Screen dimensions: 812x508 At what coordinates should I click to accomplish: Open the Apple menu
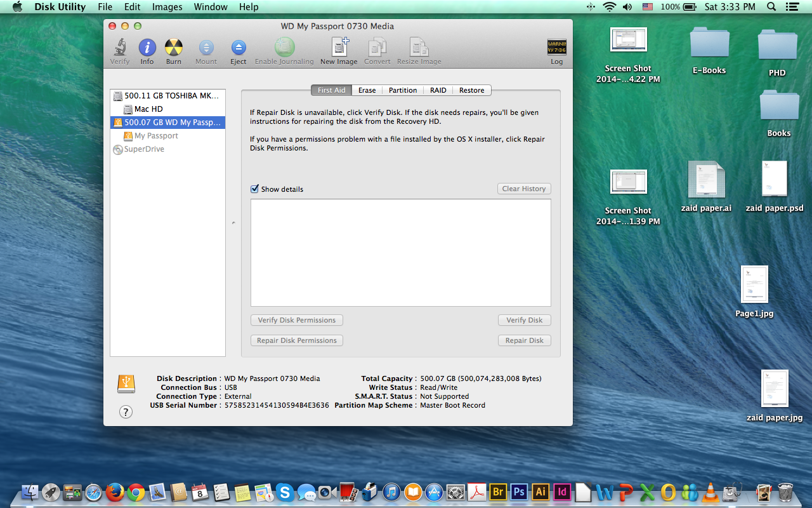tap(17, 7)
